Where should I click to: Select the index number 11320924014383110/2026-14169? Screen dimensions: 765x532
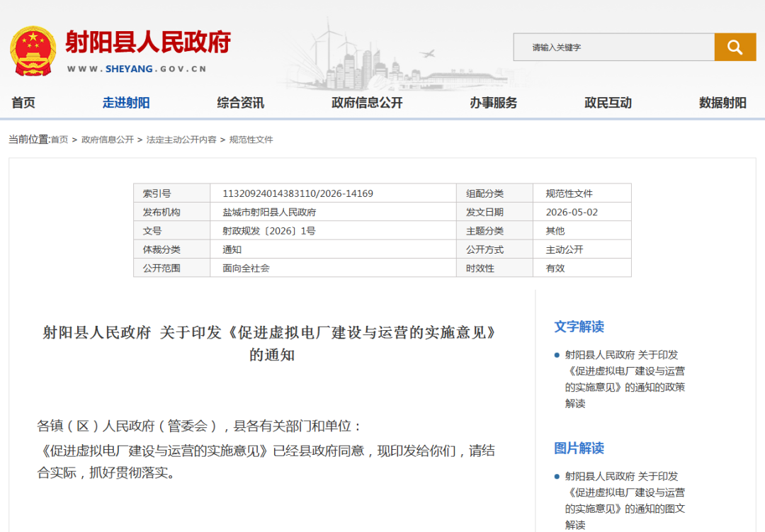pos(297,193)
